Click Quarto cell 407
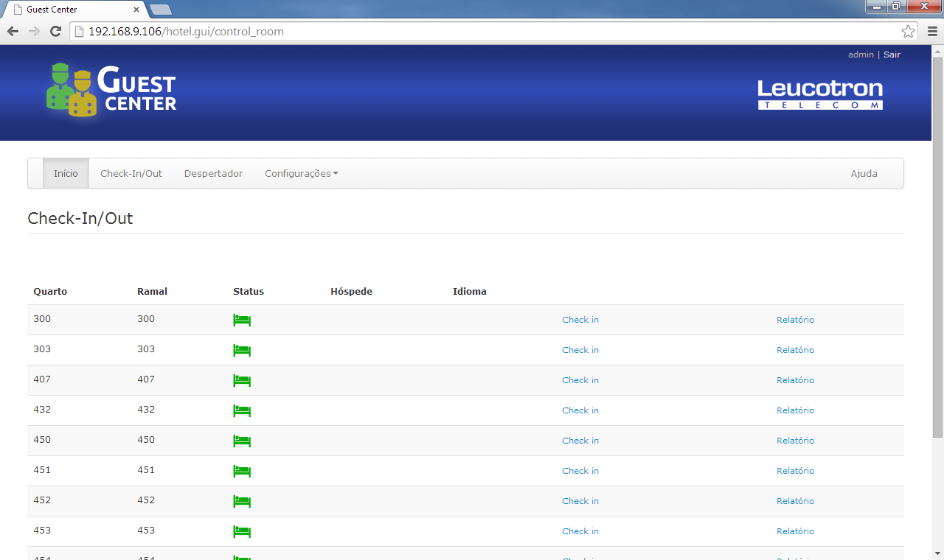This screenshot has width=944, height=560. point(42,379)
